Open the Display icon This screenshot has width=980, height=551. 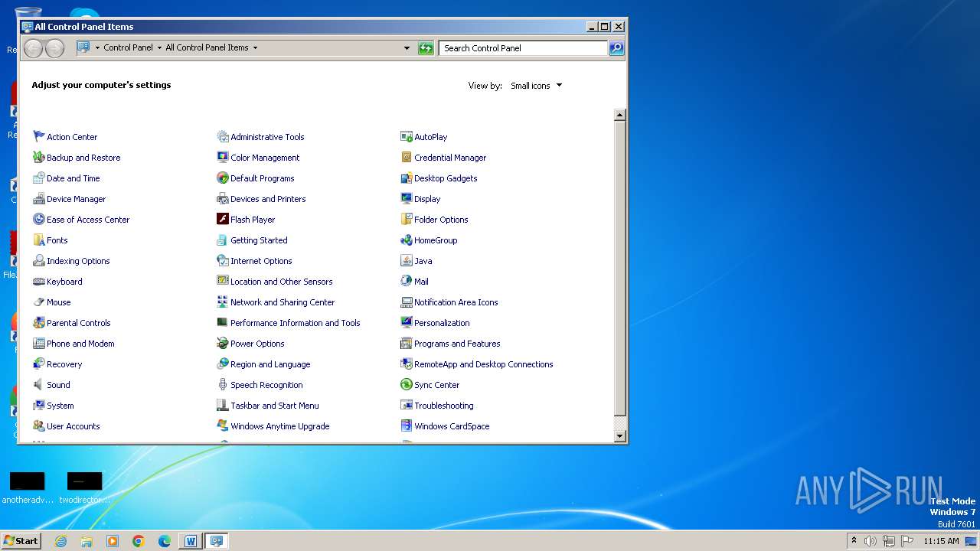(x=407, y=198)
